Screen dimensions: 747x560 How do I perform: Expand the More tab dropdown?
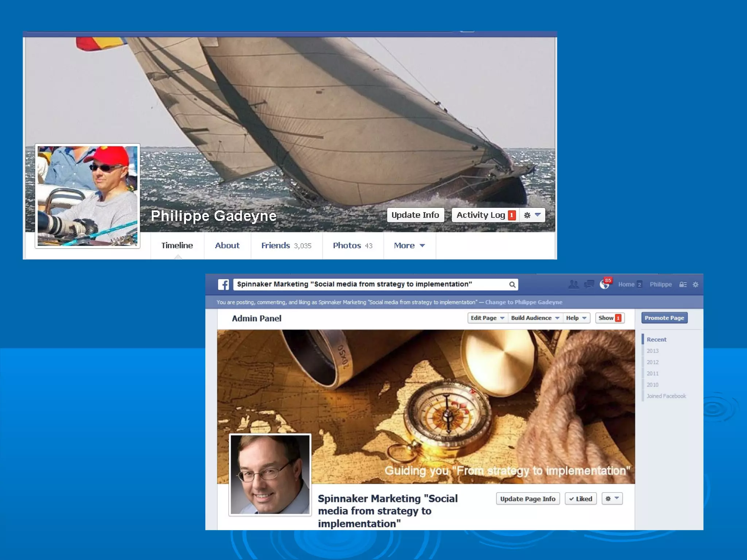pos(409,246)
